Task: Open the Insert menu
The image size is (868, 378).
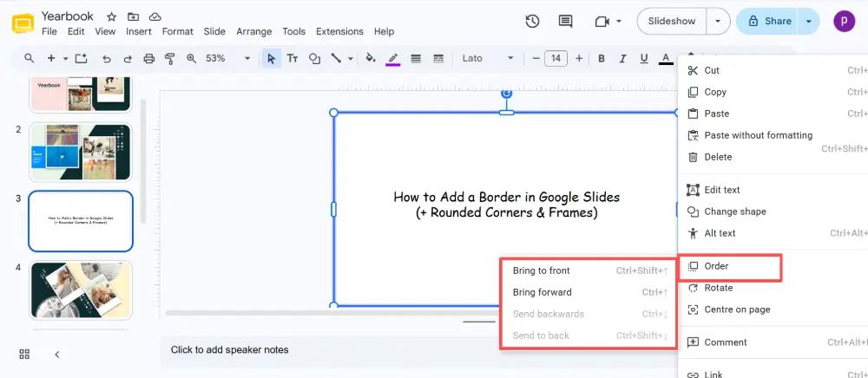Action: pos(138,31)
